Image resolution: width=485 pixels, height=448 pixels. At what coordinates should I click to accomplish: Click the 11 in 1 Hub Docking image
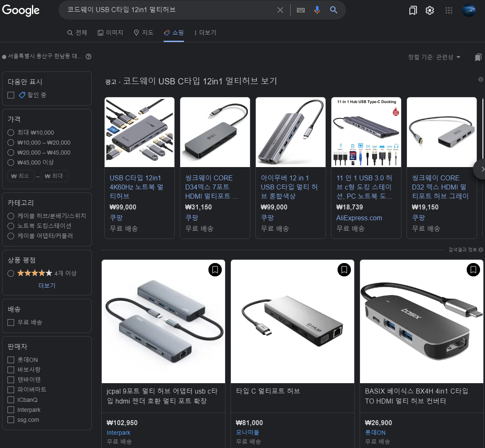coord(366,132)
